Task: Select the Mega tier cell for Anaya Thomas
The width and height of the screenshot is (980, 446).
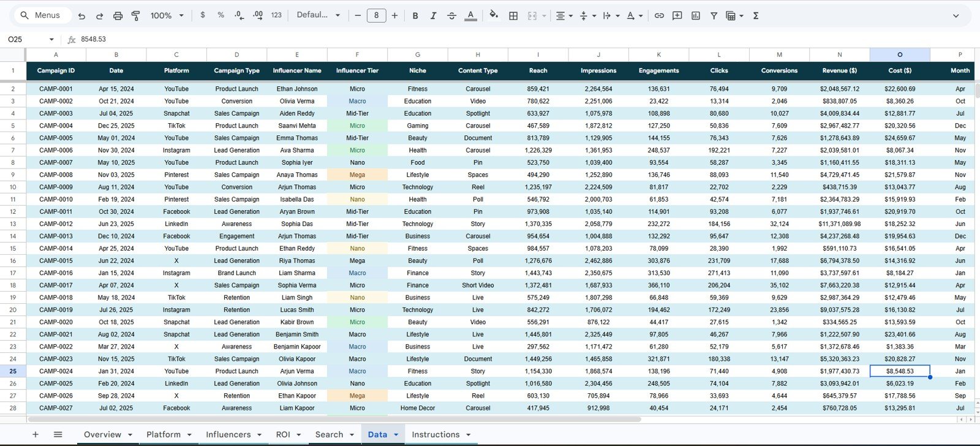Action: (x=357, y=175)
